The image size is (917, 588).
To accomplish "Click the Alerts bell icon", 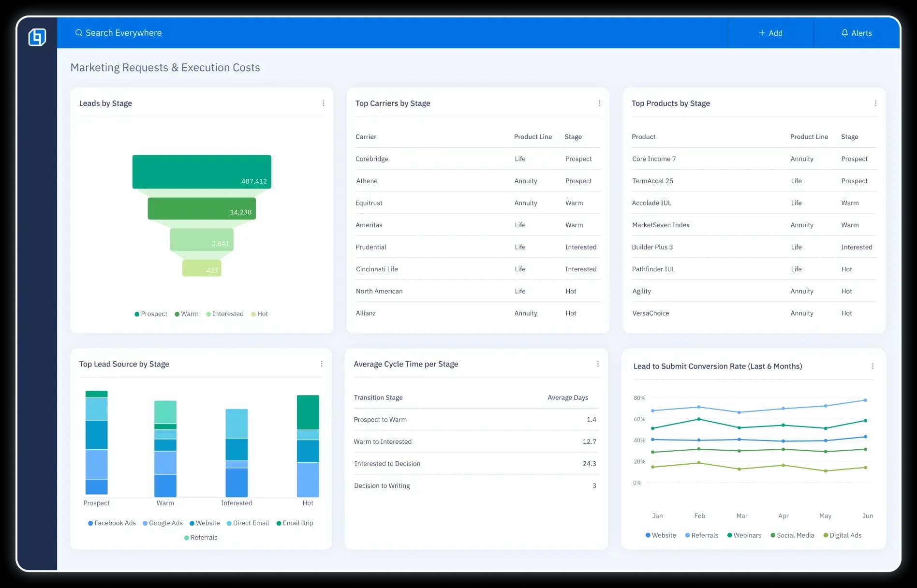I will [x=844, y=33].
